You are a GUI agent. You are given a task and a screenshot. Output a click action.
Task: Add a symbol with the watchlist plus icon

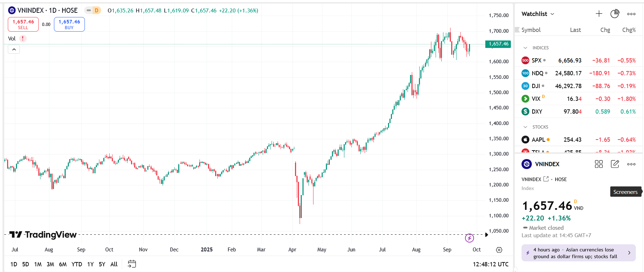click(x=599, y=14)
